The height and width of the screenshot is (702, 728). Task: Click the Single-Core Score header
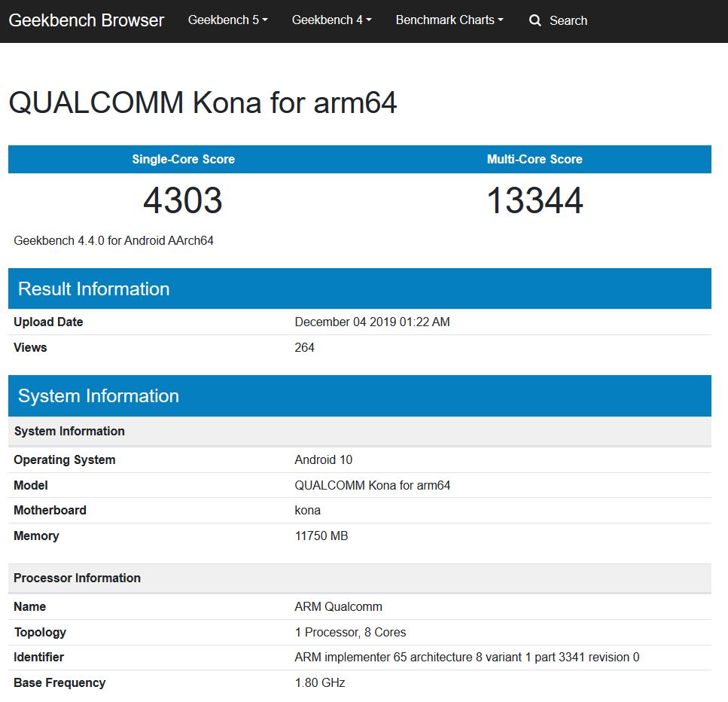pos(184,159)
